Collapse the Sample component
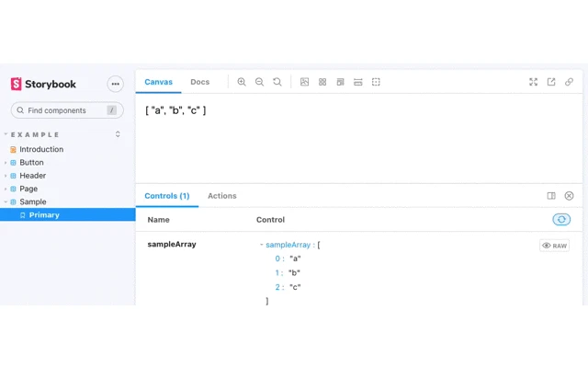Image resolution: width=588 pixels, height=368 pixels. pyautogui.click(x=6, y=202)
